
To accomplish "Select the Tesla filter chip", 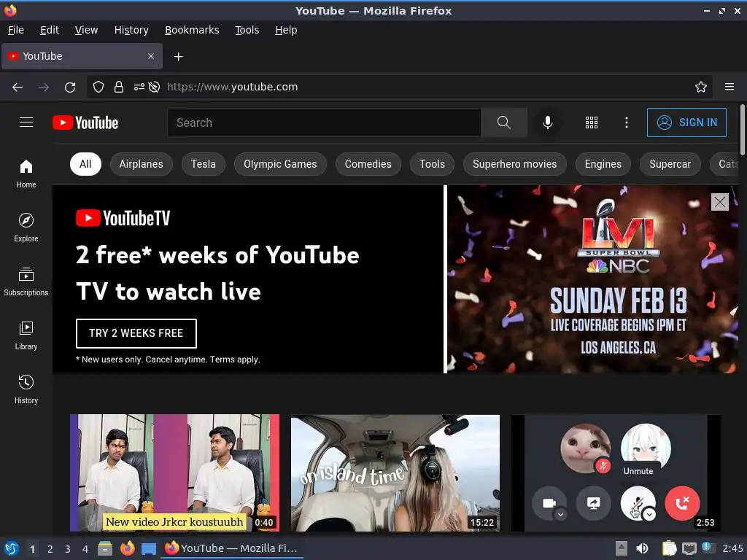I will tap(204, 164).
